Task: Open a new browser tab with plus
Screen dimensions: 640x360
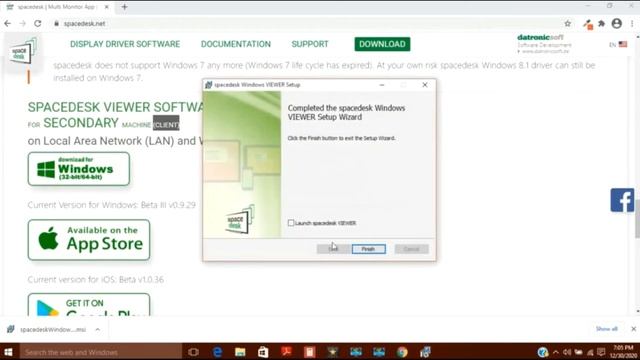Action: pos(124,7)
